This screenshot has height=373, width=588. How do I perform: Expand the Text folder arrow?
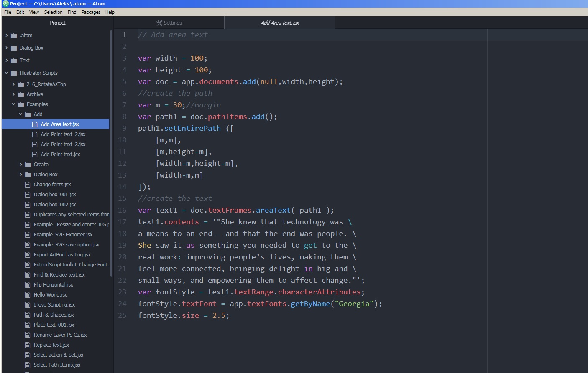pos(7,61)
